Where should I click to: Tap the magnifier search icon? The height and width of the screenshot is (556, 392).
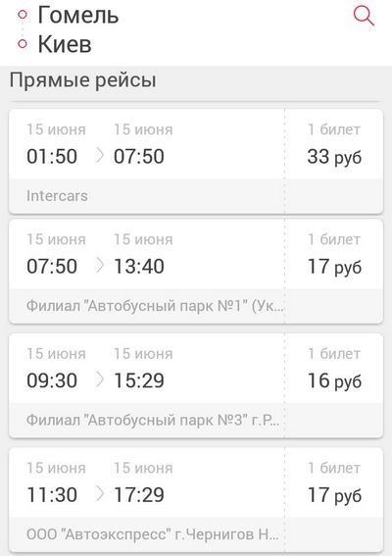[x=364, y=17]
